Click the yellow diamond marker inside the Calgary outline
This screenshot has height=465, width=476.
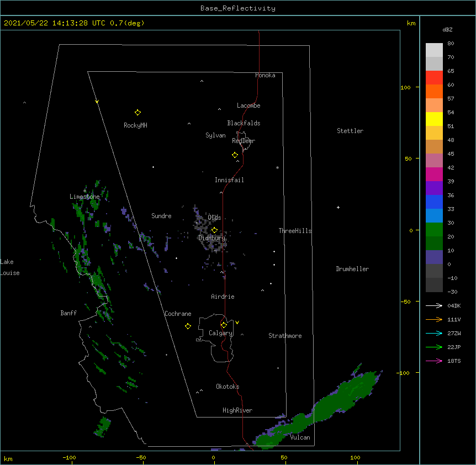(224, 325)
